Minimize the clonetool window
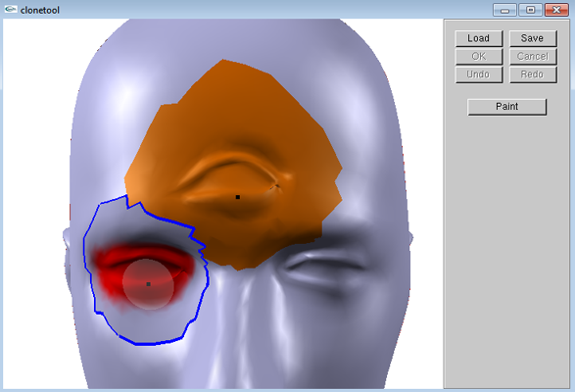 click(504, 10)
